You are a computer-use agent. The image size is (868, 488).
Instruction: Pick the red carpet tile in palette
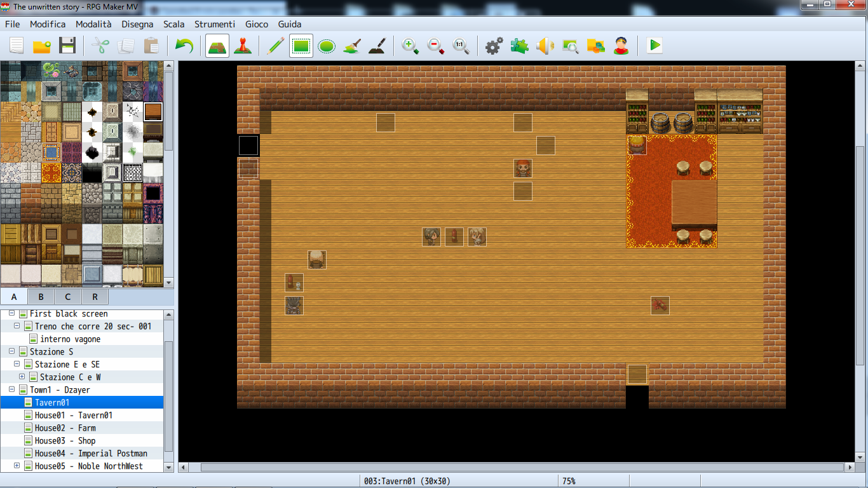click(51, 173)
